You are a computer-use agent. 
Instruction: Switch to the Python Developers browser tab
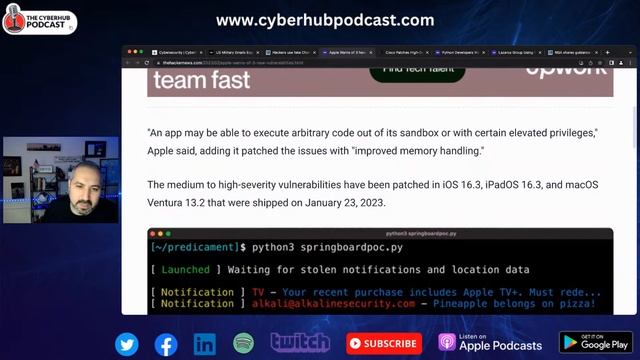[460, 52]
